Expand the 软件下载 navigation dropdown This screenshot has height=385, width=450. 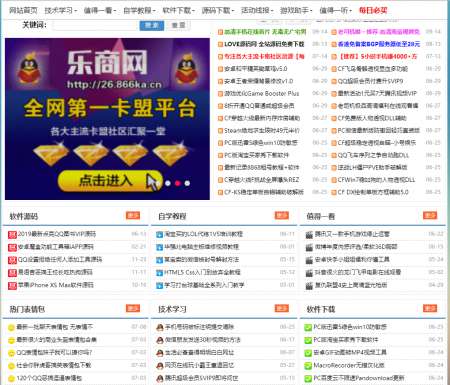pos(178,11)
